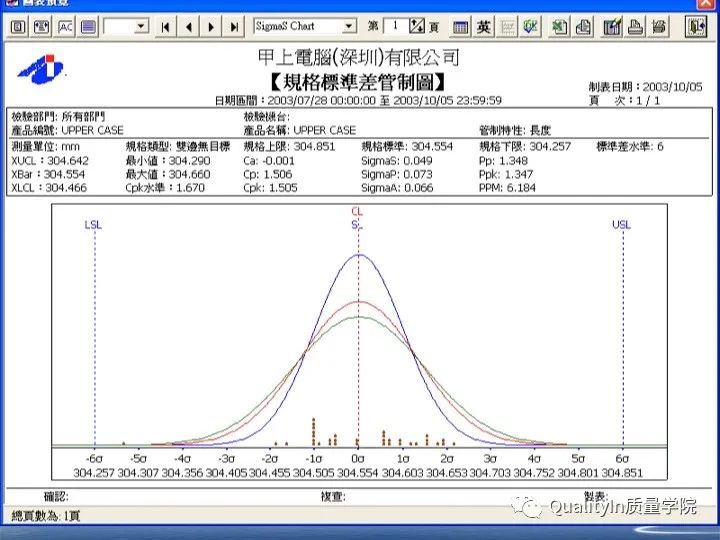Go to the previous page
The image size is (720, 540).
point(189,27)
